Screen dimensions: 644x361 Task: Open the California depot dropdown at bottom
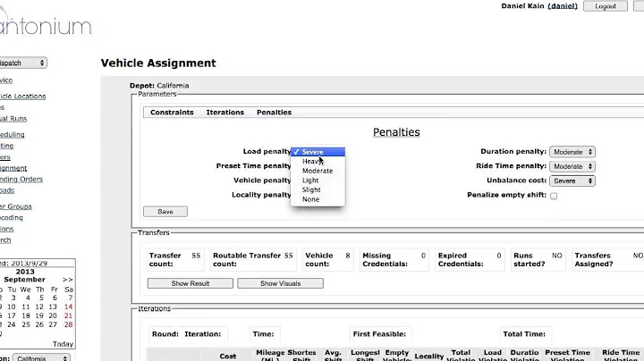point(41,358)
